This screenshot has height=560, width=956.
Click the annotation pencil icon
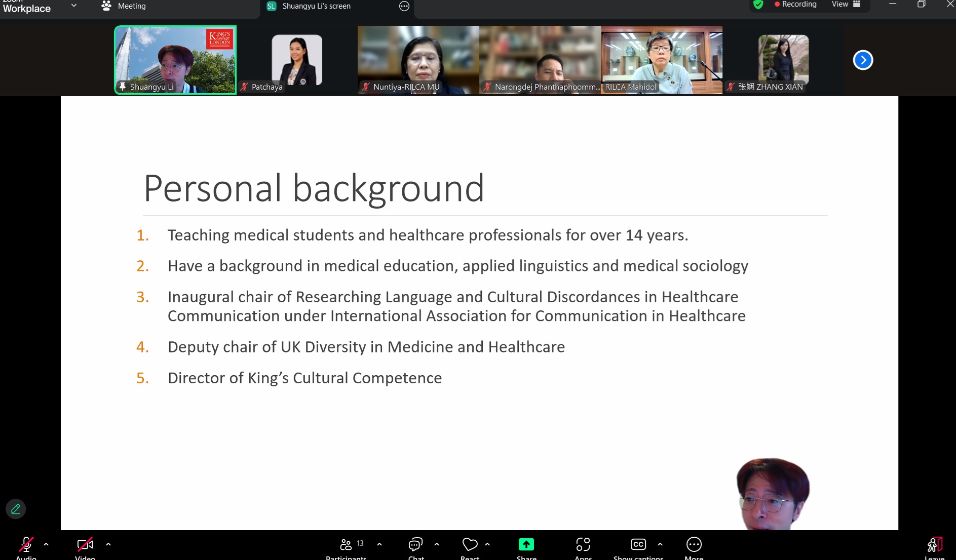(x=16, y=509)
